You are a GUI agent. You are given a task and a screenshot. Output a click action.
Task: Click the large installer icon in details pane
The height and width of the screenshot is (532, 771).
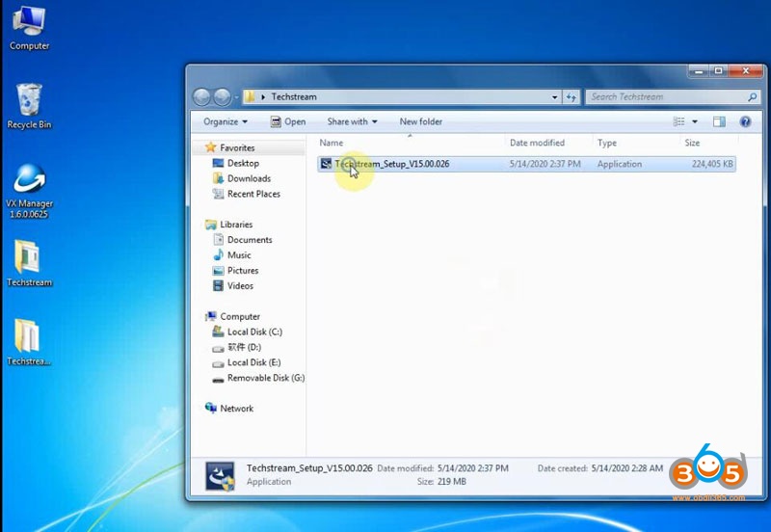220,475
